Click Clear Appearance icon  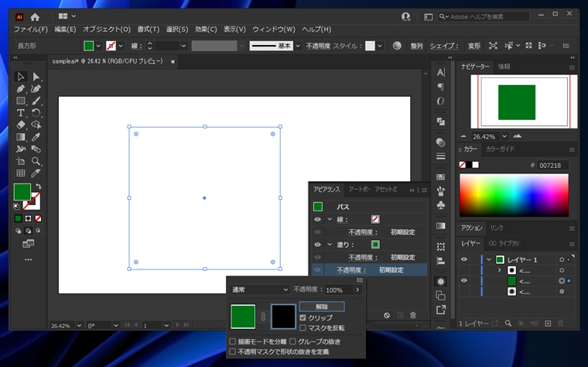(x=387, y=316)
